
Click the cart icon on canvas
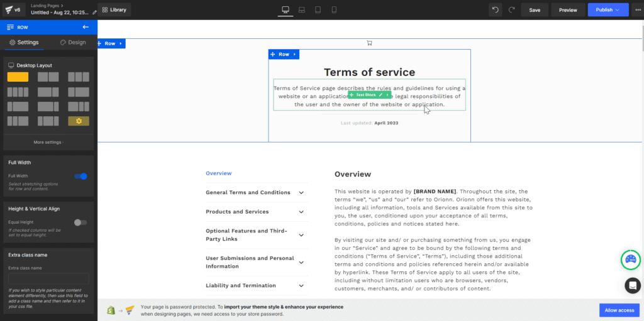[369, 43]
